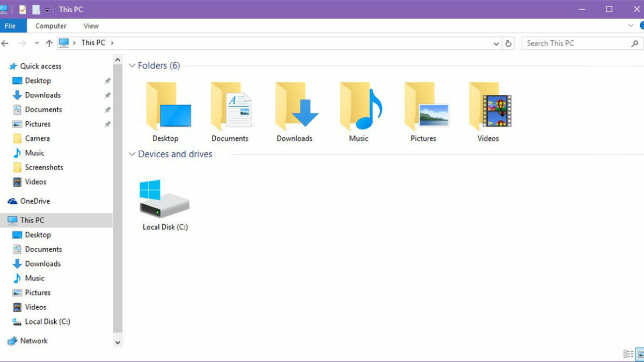The height and width of the screenshot is (362, 644).
Task: Switch to the View ribbon tab
Action: click(x=91, y=26)
